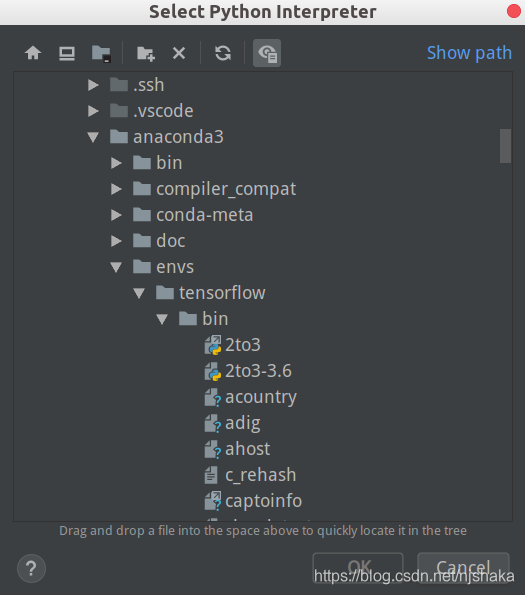Confirm with the OK button
This screenshot has height=595, width=525.
(358, 568)
